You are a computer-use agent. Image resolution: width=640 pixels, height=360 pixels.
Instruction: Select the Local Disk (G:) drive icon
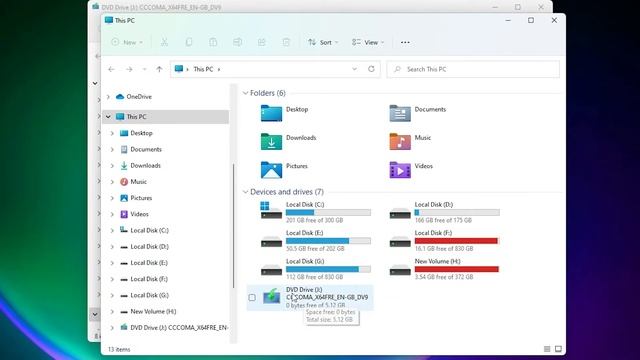271,270
